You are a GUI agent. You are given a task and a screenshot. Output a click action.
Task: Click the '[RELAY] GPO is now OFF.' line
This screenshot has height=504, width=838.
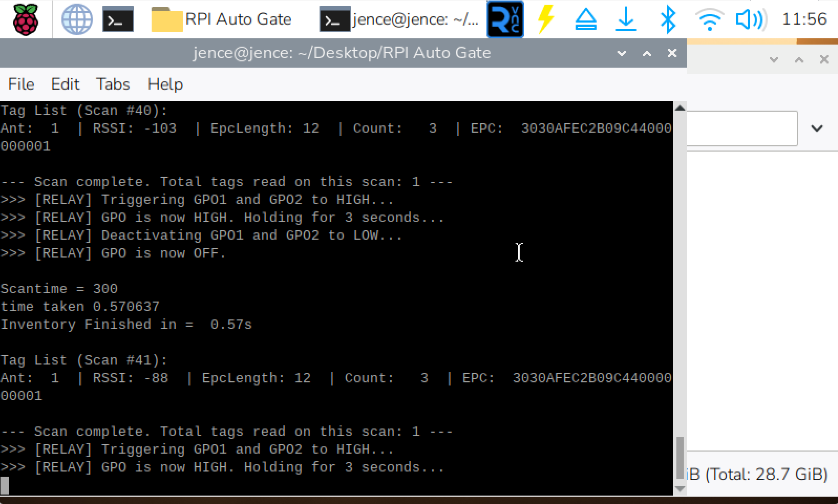[131, 253]
